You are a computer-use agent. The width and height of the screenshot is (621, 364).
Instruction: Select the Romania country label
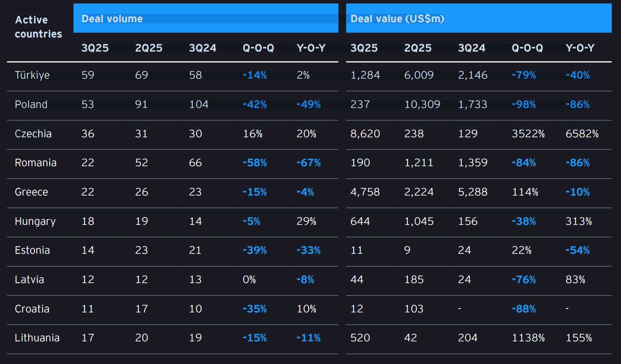pyautogui.click(x=36, y=163)
